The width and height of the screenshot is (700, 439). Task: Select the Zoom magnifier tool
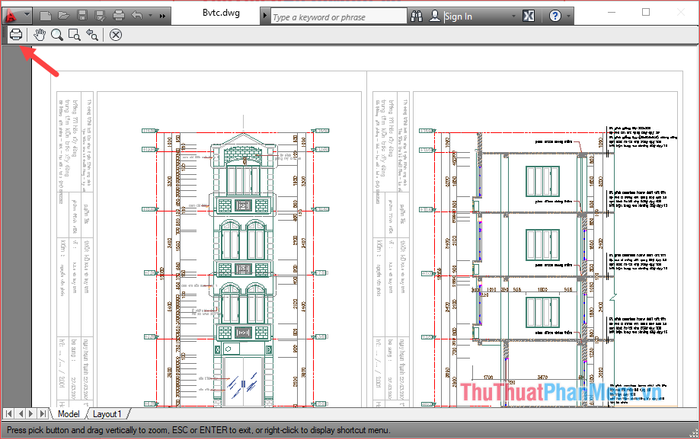(57, 34)
